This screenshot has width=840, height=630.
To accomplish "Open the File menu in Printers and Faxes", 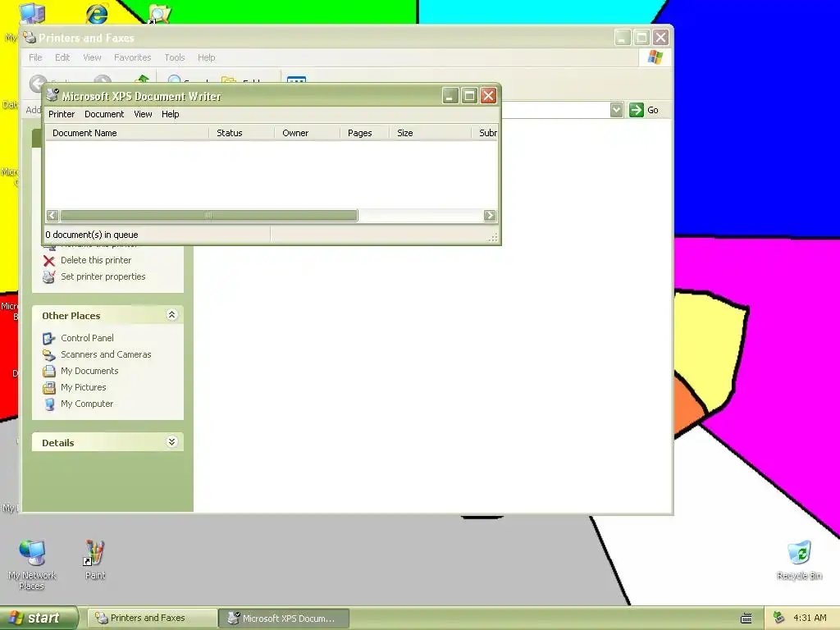I will 35,57.
